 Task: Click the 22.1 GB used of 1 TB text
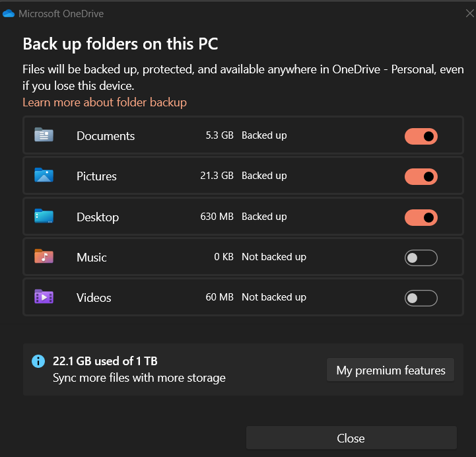point(105,361)
